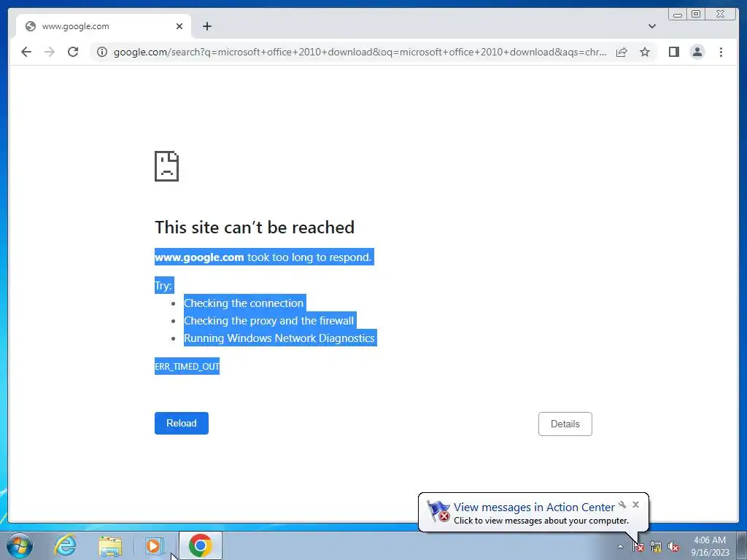747x560 pixels.
Task: Close the Action Center notification balloon
Action: tap(635, 505)
